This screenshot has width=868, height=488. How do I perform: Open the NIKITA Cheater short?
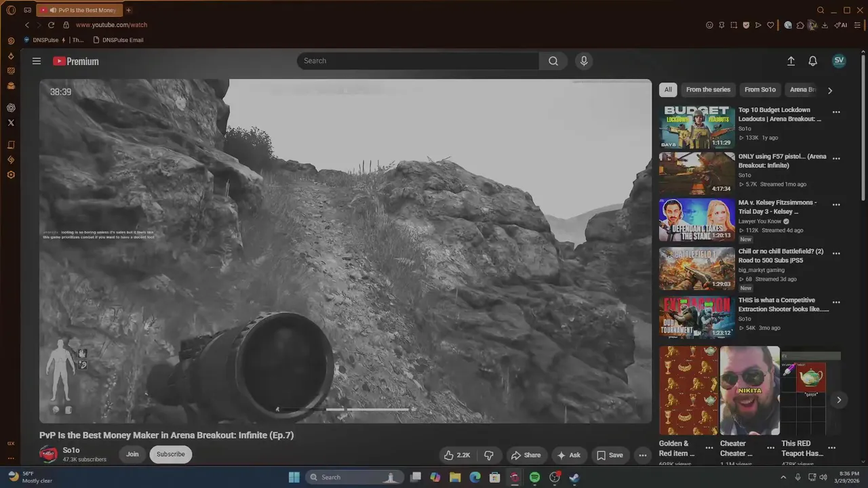(749, 390)
